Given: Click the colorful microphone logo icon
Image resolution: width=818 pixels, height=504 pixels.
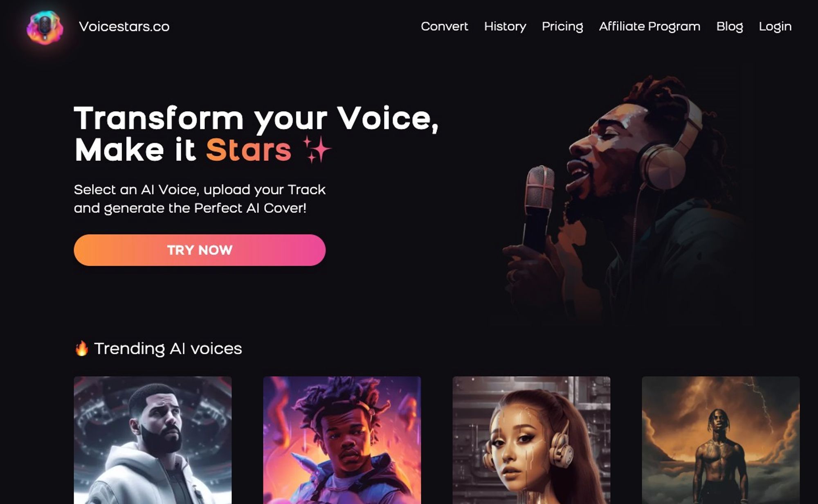Looking at the screenshot, I should [45, 27].
